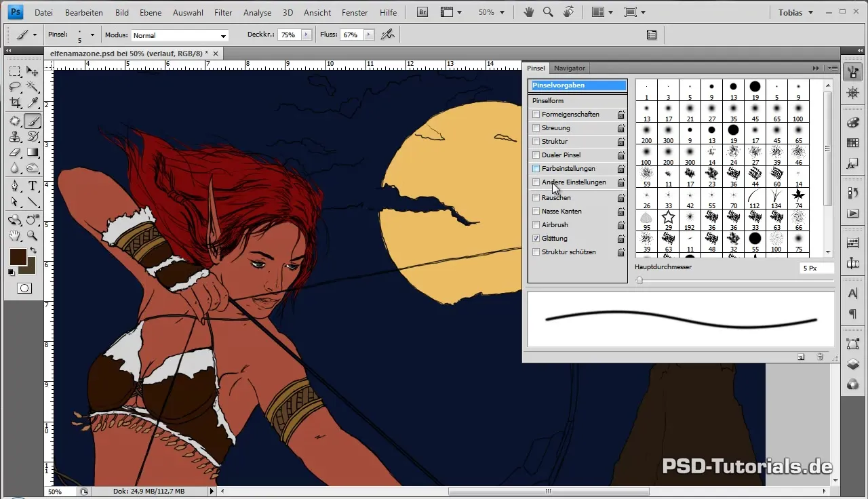The height and width of the screenshot is (499, 868).
Task: Select the Clone Stamp tool
Action: (15, 137)
